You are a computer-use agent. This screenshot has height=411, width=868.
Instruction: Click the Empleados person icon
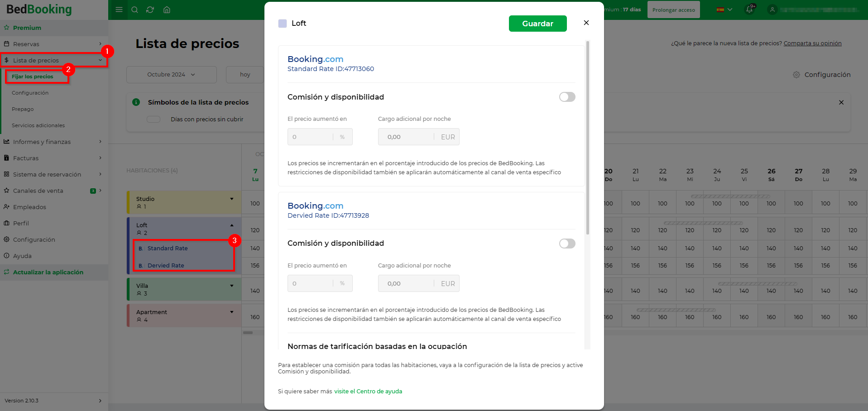7,207
